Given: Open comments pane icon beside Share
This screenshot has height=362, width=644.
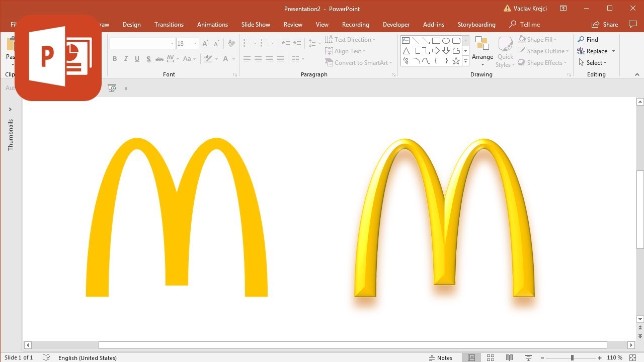Looking at the screenshot, I should (x=633, y=24).
